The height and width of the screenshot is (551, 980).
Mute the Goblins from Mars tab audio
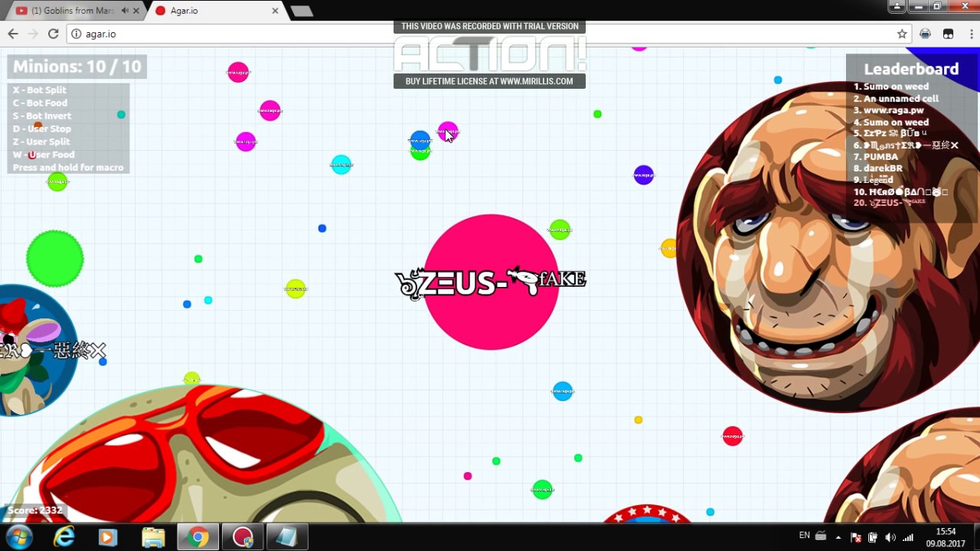click(126, 11)
